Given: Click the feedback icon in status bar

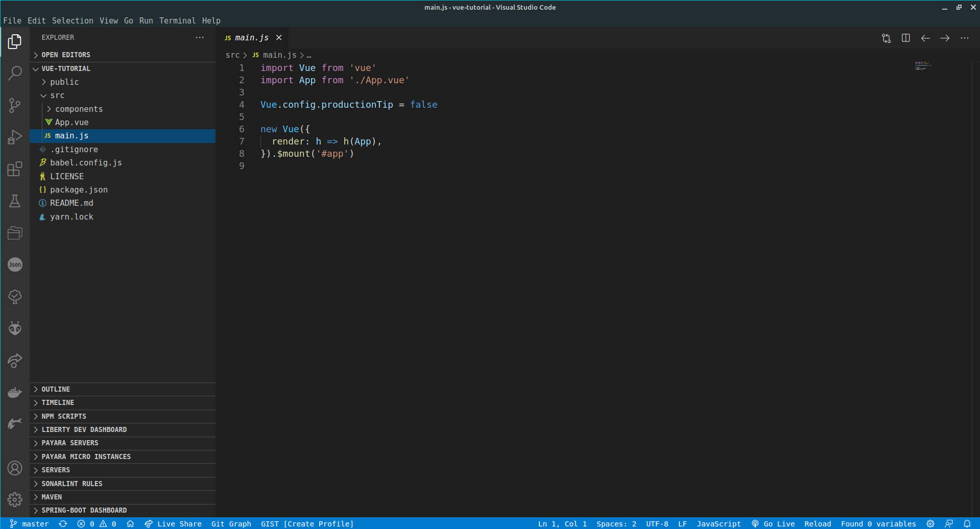Looking at the screenshot, I should click(x=948, y=523).
